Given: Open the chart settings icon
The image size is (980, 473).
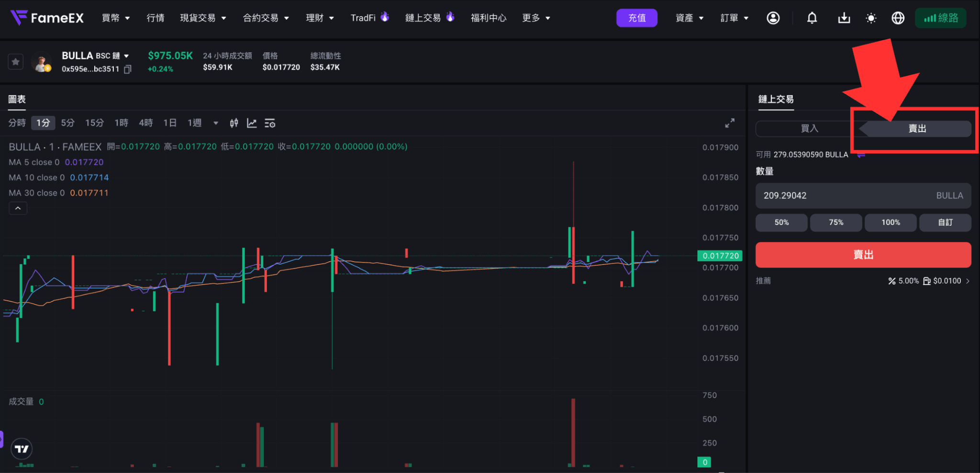Looking at the screenshot, I should tap(270, 123).
